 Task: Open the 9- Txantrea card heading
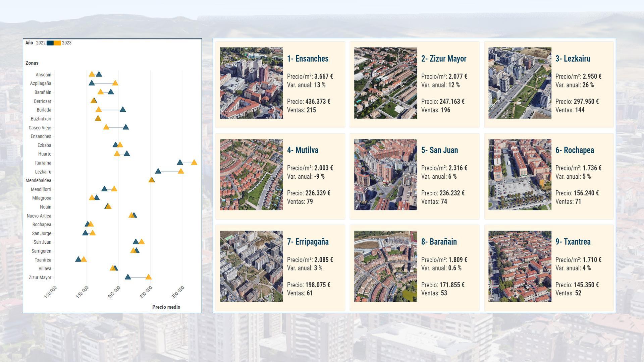point(574,242)
